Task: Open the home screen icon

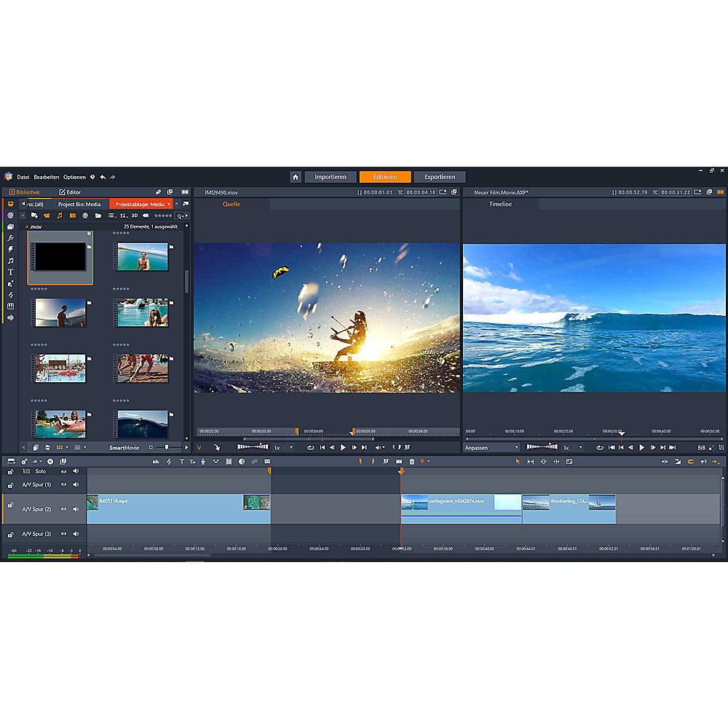Action: (x=296, y=177)
